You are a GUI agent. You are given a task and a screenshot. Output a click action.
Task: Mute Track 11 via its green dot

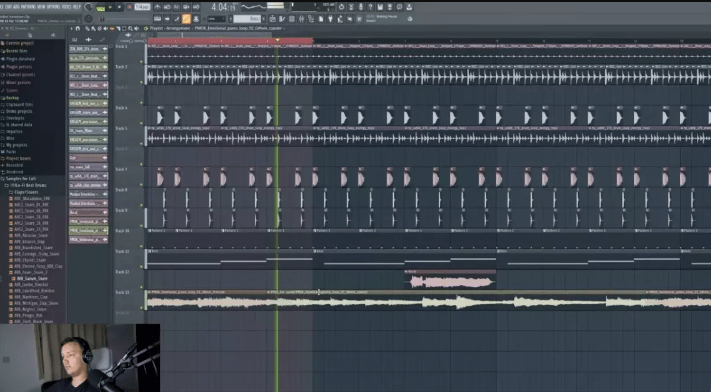click(x=141, y=267)
